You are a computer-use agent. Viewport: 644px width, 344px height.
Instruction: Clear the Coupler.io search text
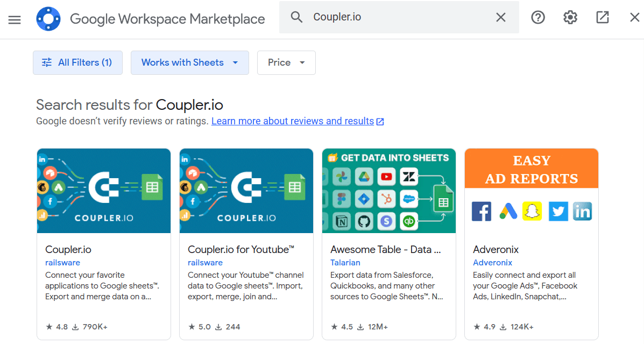pyautogui.click(x=501, y=17)
